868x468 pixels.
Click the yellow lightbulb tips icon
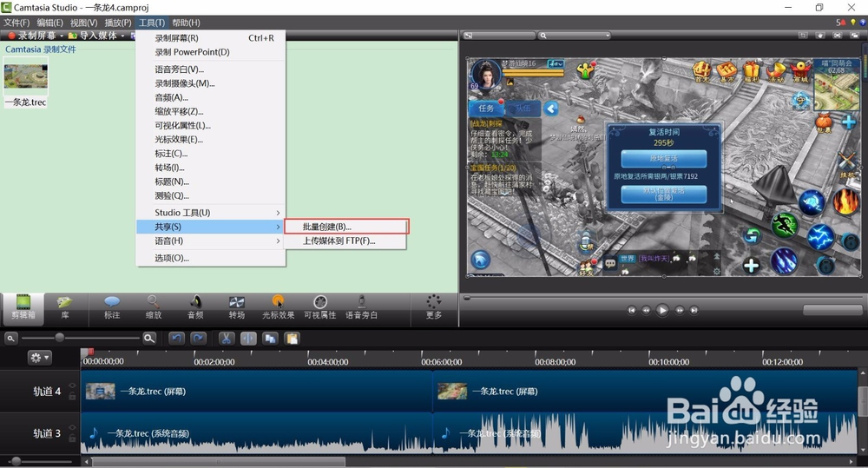[853, 23]
